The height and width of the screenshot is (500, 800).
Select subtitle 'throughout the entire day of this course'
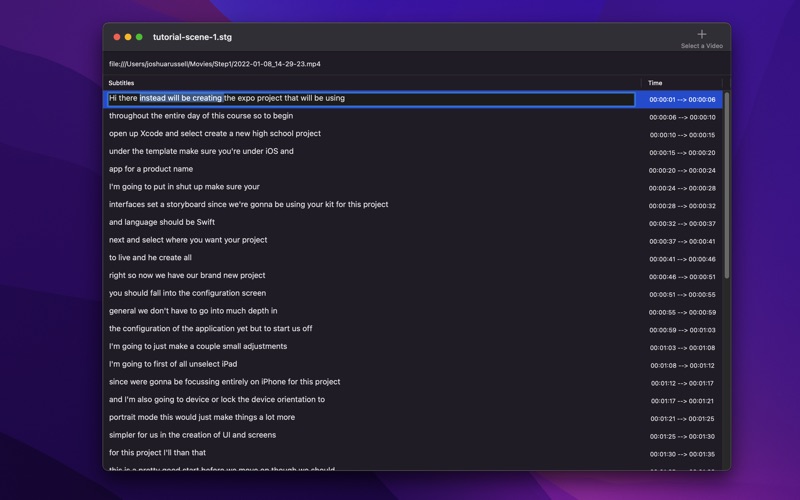(x=201, y=116)
